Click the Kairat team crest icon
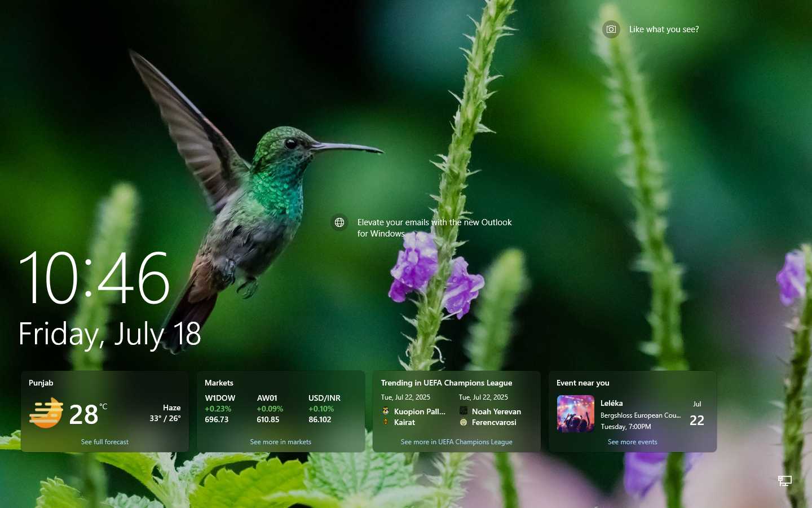The image size is (812, 508). (386, 422)
